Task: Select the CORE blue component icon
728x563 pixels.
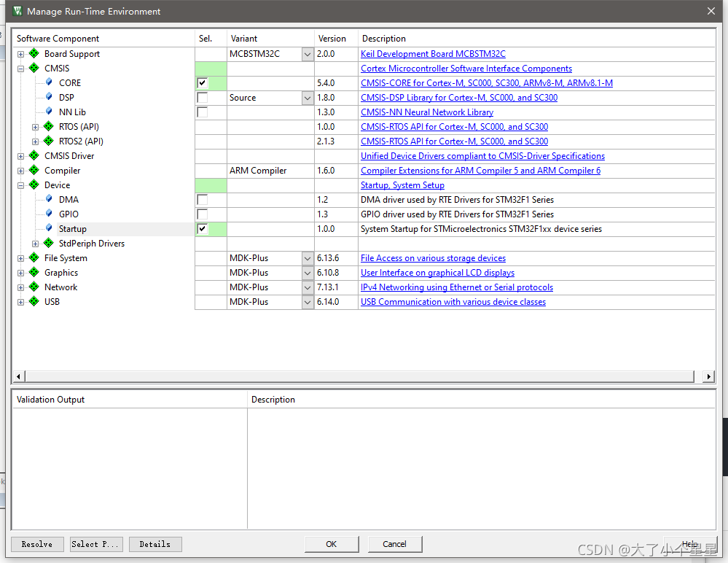Action: pos(49,82)
